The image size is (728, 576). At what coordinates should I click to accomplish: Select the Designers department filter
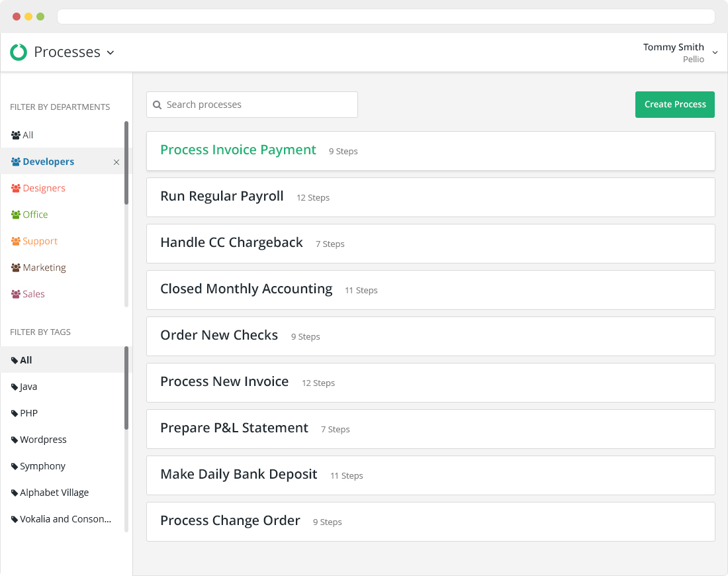tap(44, 188)
